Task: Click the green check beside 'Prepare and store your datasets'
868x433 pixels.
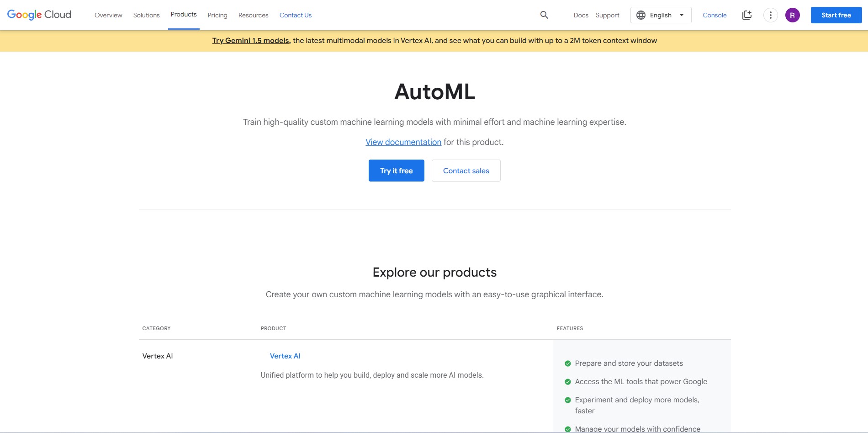Action: (568, 364)
